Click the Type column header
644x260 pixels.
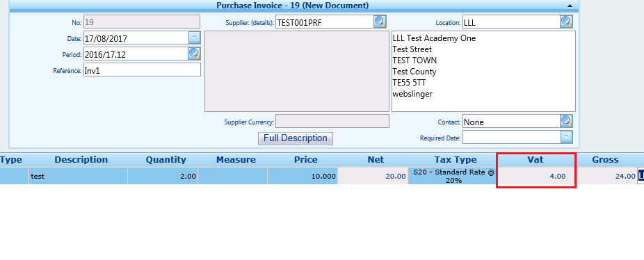coord(11,160)
